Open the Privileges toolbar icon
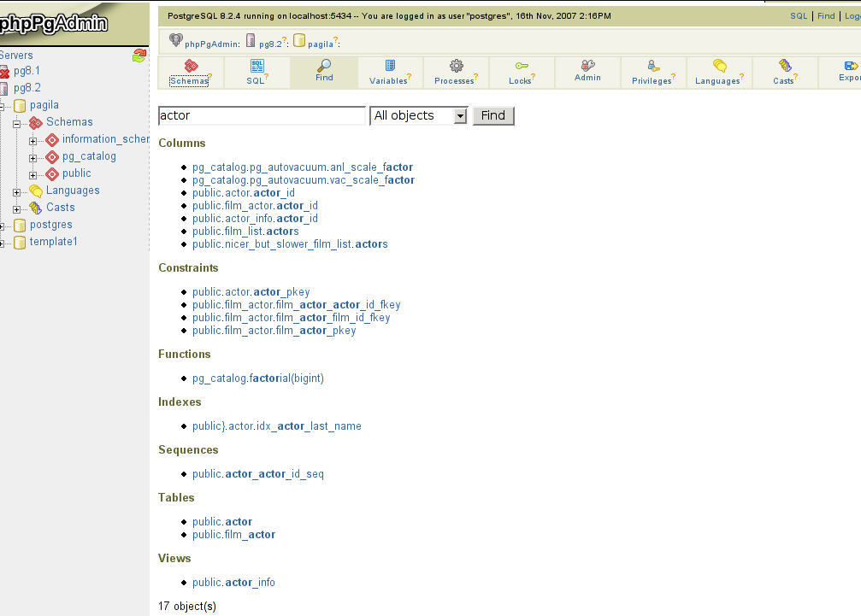The height and width of the screenshot is (616, 861). coord(652,72)
